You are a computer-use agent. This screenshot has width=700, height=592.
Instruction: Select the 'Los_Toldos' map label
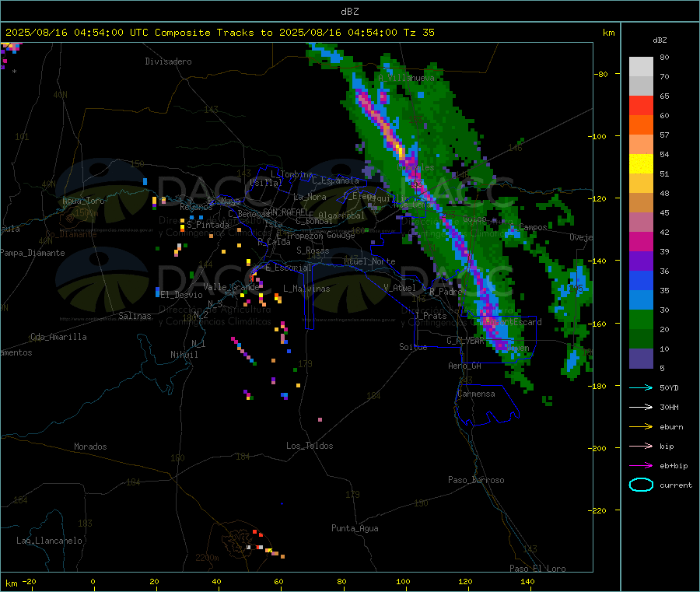(x=310, y=446)
